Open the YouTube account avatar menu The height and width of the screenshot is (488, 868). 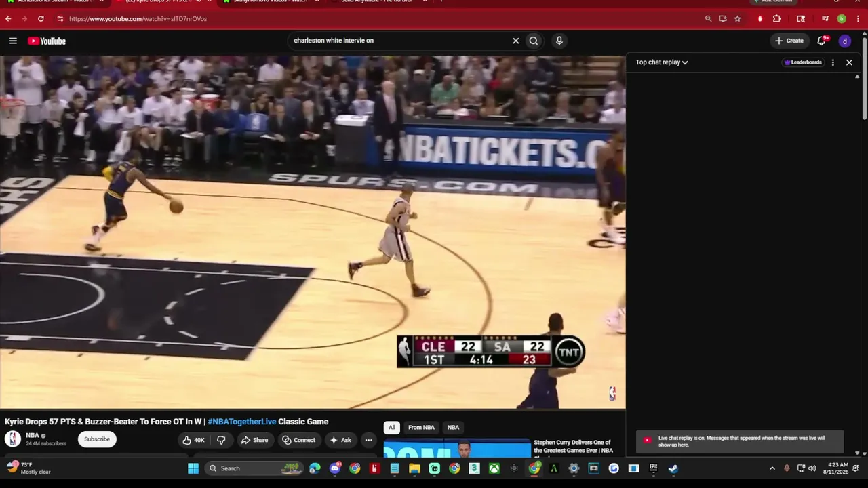[x=845, y=41]
